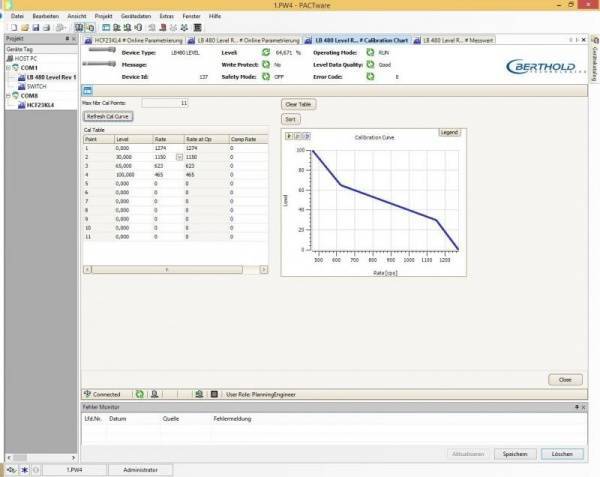Click the refresh icon next to Write Protect
600x477 pixels.
pyautogui.click(x=266, y=63)
